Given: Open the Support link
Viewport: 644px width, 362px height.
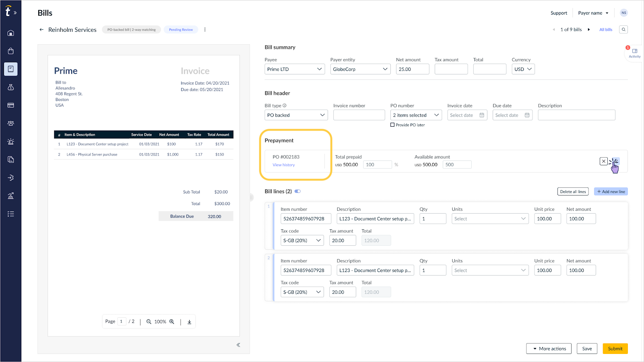Looking at the screenshot, I should (x=559, y=13).
